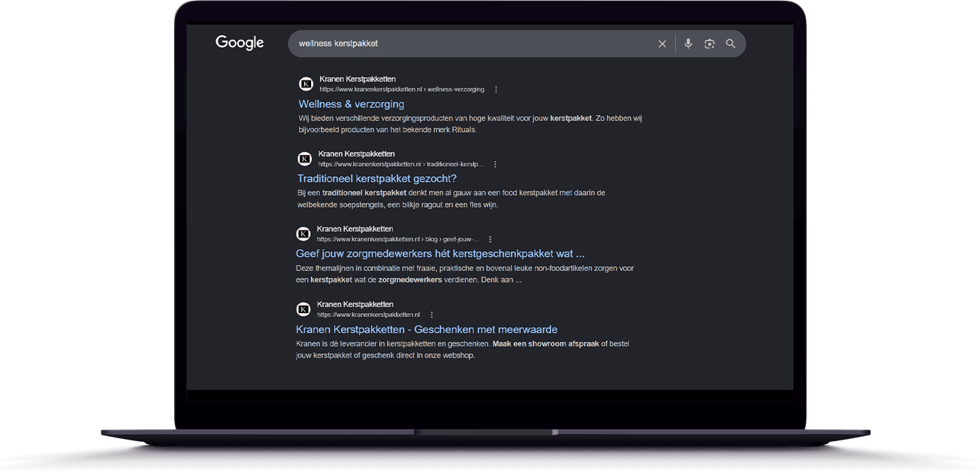The image size is (980, 473).
Task: Click the favicon of the Geschenken met meerwaarde result
Action: point(304,310)
